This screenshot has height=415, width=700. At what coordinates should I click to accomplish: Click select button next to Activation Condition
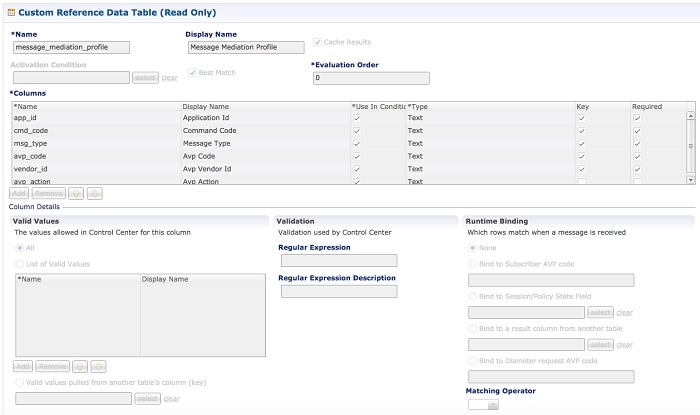point(146,78)
